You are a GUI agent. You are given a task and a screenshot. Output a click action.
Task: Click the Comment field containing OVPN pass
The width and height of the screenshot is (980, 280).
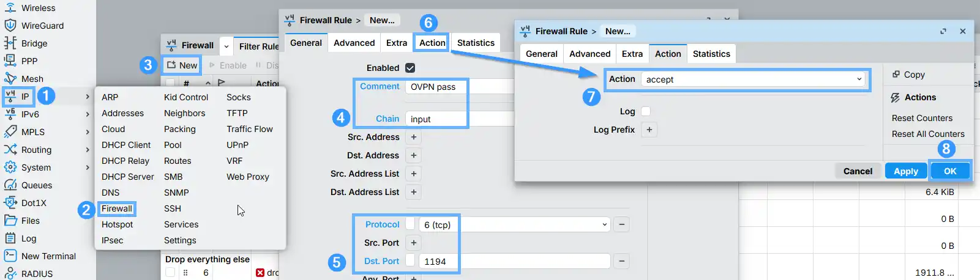click(459, 87)
